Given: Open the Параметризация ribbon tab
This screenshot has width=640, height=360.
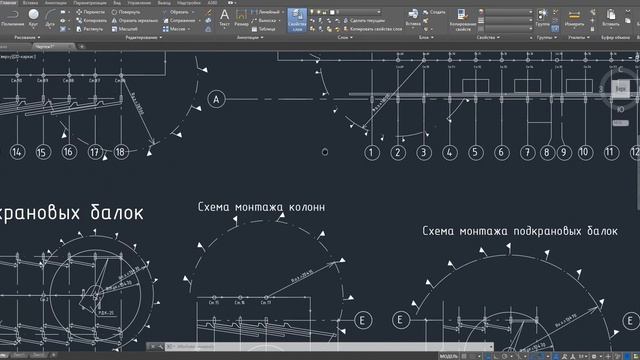Looking at the screenshot, I should coord(90,2).
